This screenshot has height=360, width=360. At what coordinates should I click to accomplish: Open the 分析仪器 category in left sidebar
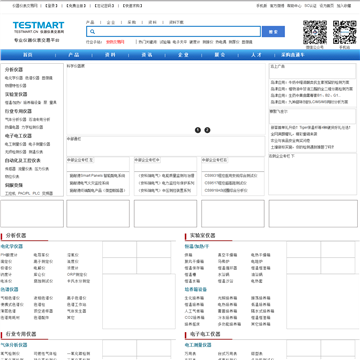tap(14, 70)
